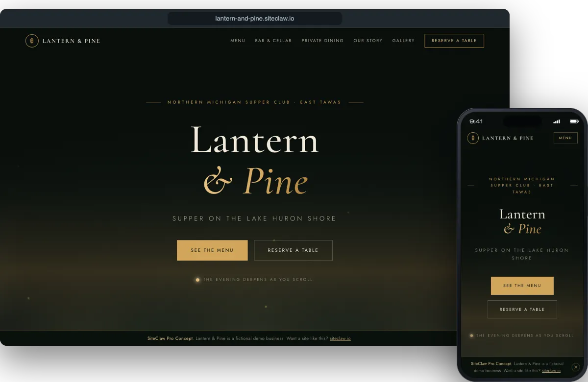This screenshot has height=382, width=588.
Task: Click the phone battery status icon
Action: [x=574, y=121]
